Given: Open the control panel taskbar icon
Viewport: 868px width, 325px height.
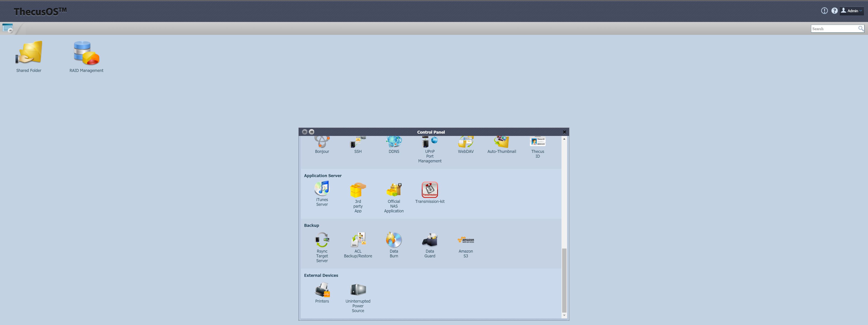Looking at the screenshot, I should [x=7, y=28].
